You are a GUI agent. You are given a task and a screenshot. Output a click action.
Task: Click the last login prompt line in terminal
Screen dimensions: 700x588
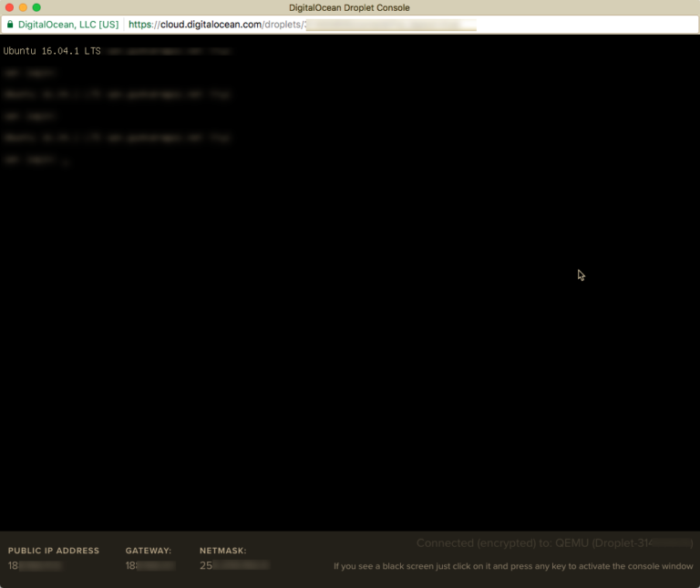coord(35,160)
